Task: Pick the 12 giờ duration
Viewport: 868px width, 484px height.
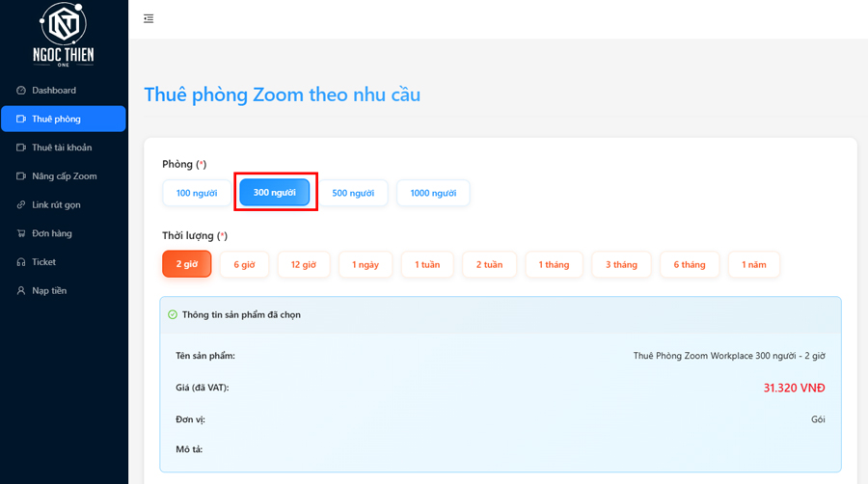Action: (x=304, y=264)
